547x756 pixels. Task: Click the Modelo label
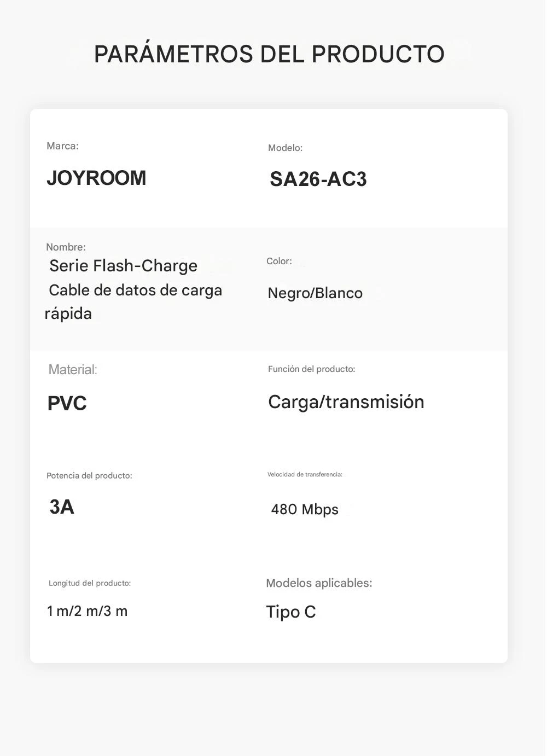tap(285, 148)
